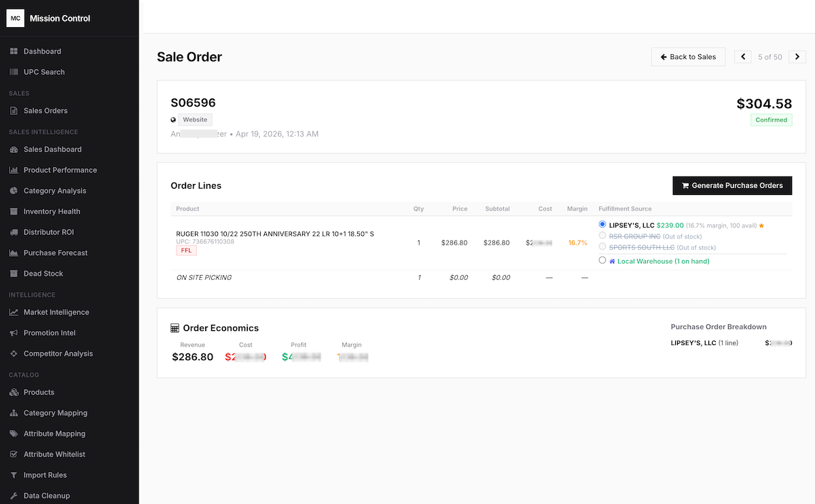Screen dimensions: 815x504
Task: Click the RUGER 11030 product name
Action: (x=275, y=234)
